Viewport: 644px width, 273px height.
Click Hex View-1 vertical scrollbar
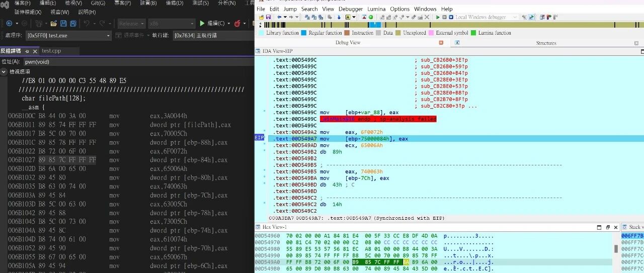pyautogui.click(x=616, y=248)
